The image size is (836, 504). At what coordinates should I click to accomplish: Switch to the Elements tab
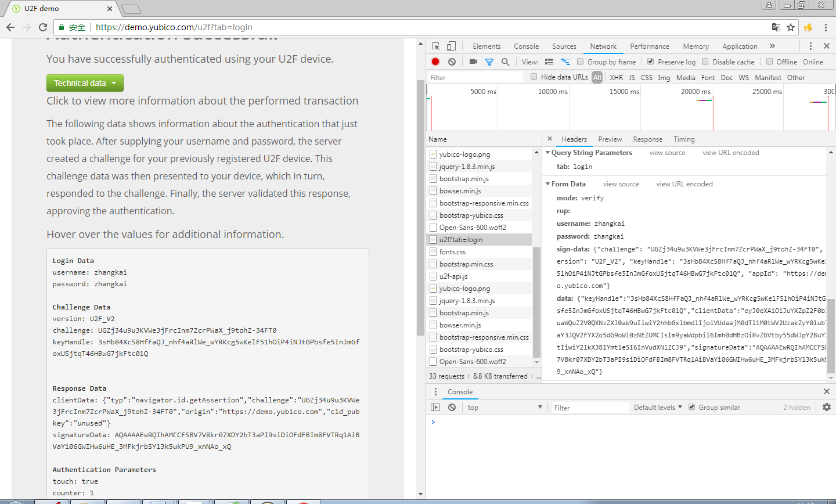[487, 46]
